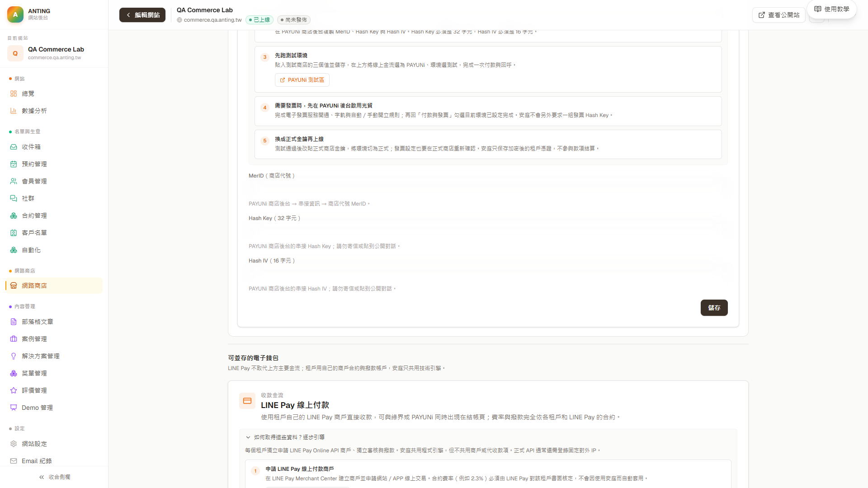This screenshot has height=488, width=868.
Task: Open 會員管理 members icon
Action: [x=14, y=181]
